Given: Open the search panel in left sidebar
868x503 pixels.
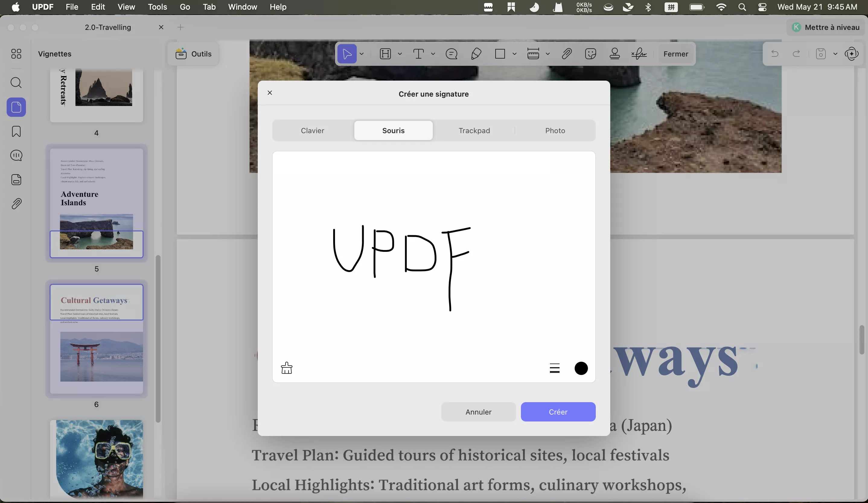Looking at the screenshot, I should (x=16, y=83).
